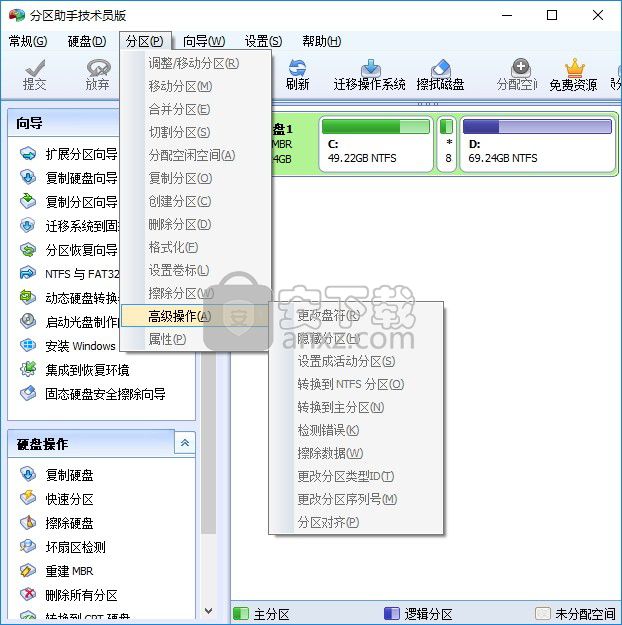The height and width of the screenshot is (625, 622).
Task: Open 分区恢复向导 entry
Action: click(69, 250)
